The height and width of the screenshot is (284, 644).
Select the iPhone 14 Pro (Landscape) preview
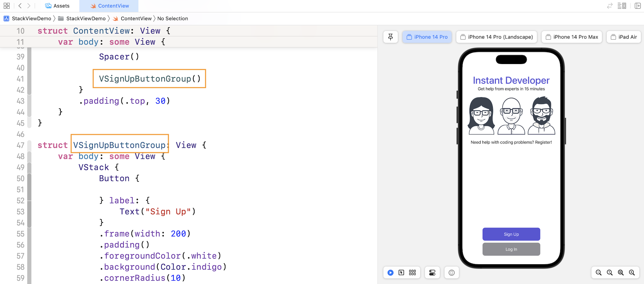pos(496,37)
